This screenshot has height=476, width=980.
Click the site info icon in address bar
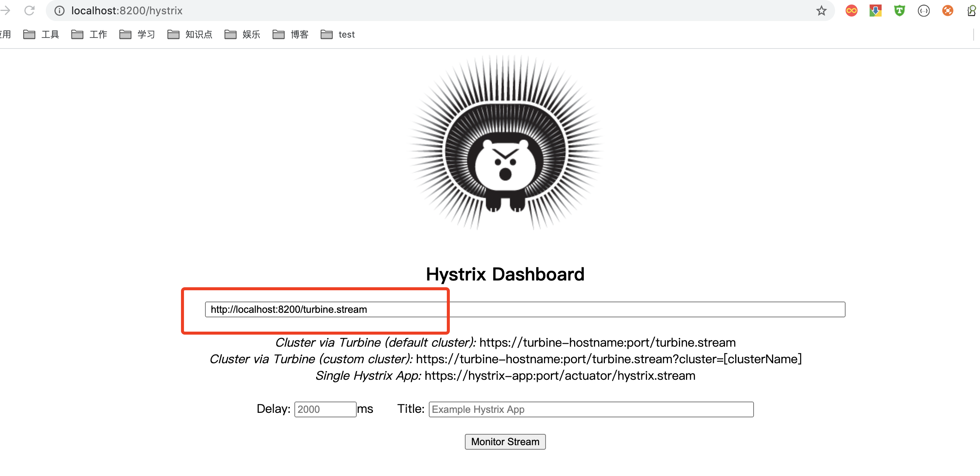tap(59, 11)
